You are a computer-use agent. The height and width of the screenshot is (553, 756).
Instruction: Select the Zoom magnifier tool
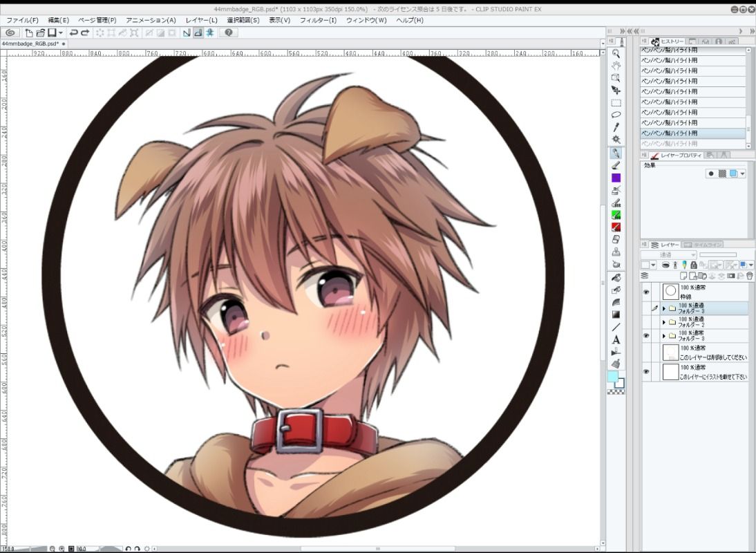(616, 54)
